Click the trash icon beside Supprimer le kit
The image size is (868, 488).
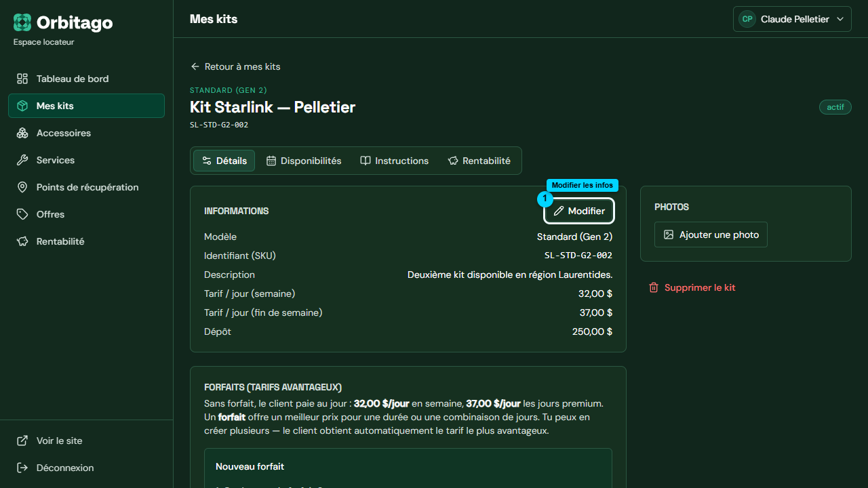(654, 287)
